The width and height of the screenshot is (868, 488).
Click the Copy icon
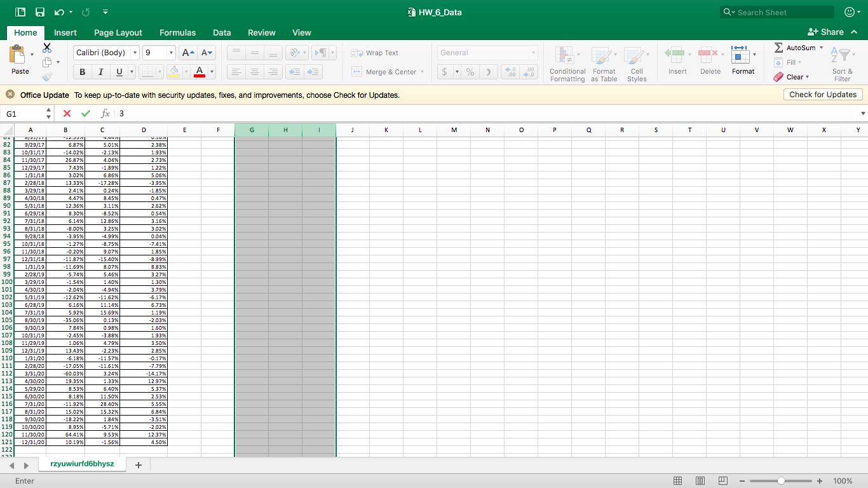(x=47, y=62)
